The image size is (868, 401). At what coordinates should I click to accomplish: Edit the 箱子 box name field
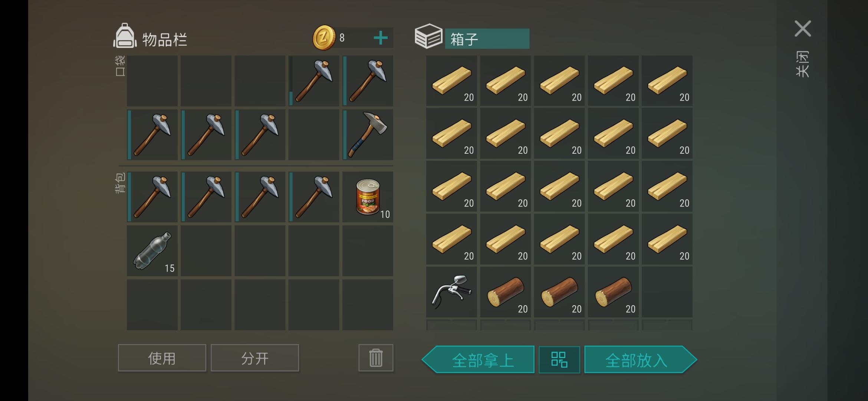487,39
